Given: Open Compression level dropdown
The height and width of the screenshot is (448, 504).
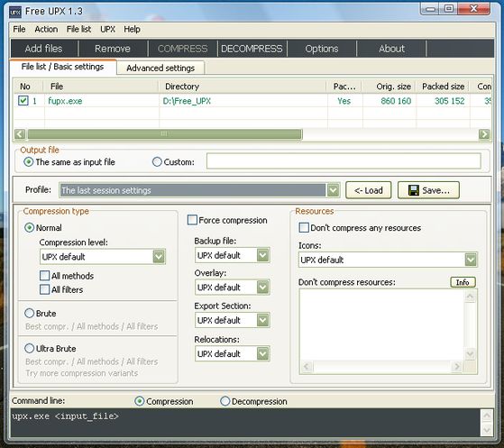Looking at the screenshot, I should (x=159, y=257).
